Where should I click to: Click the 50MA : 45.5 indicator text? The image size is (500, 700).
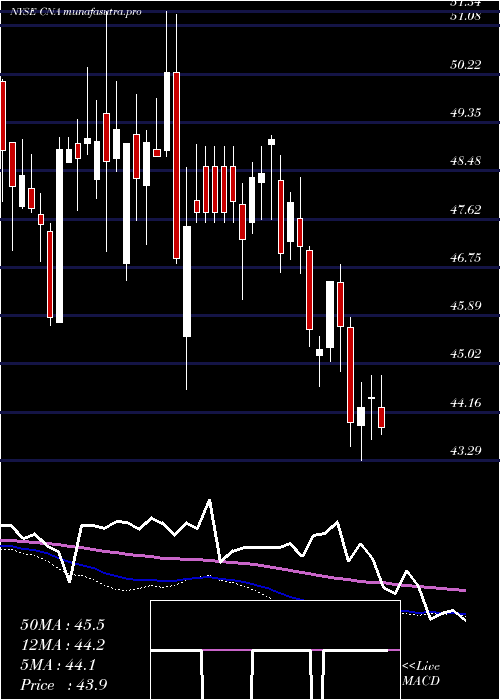(x=62, y=625)
